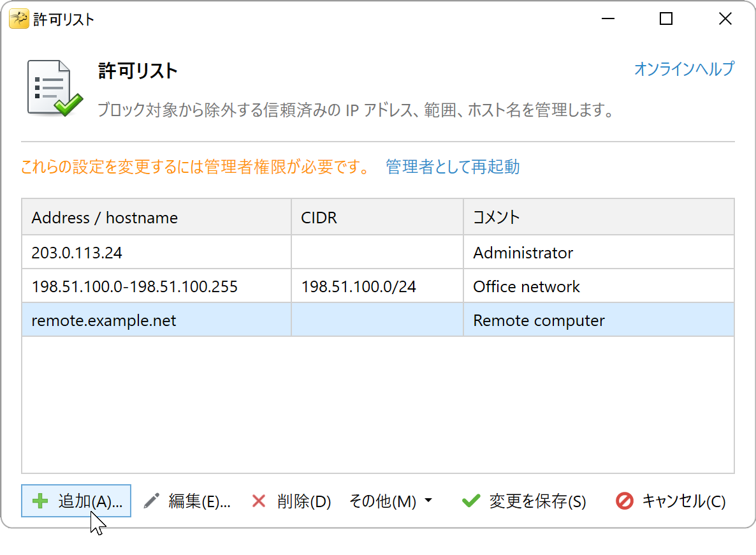Click the allow list document icon
The width and height of the screenshot is (756, 555).
(x=54, y=88)
